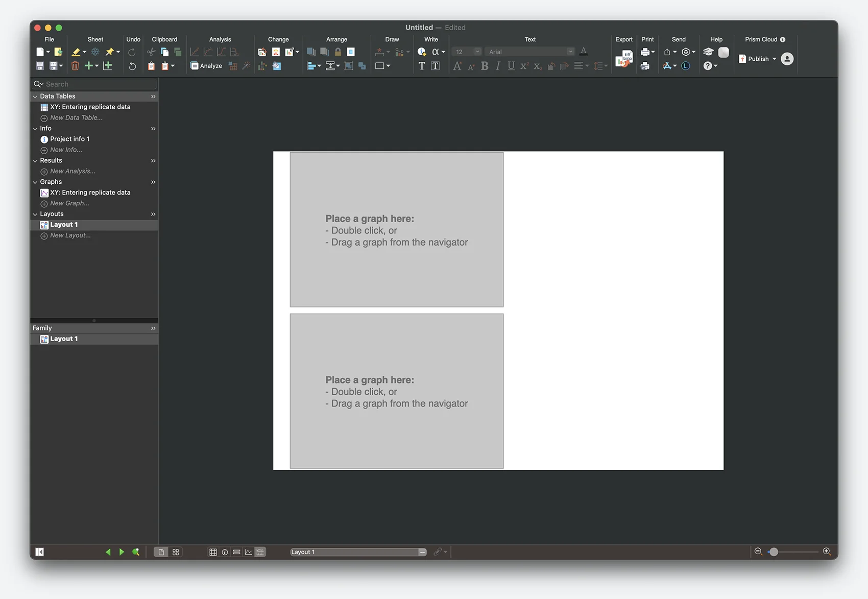
Task: Collapse the Data Tables section
Action: tap(35, 97)
